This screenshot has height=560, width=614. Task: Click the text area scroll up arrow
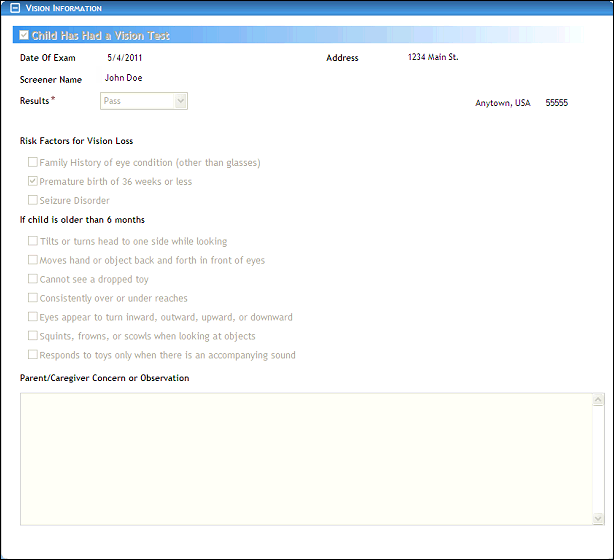tap(598, 399)
